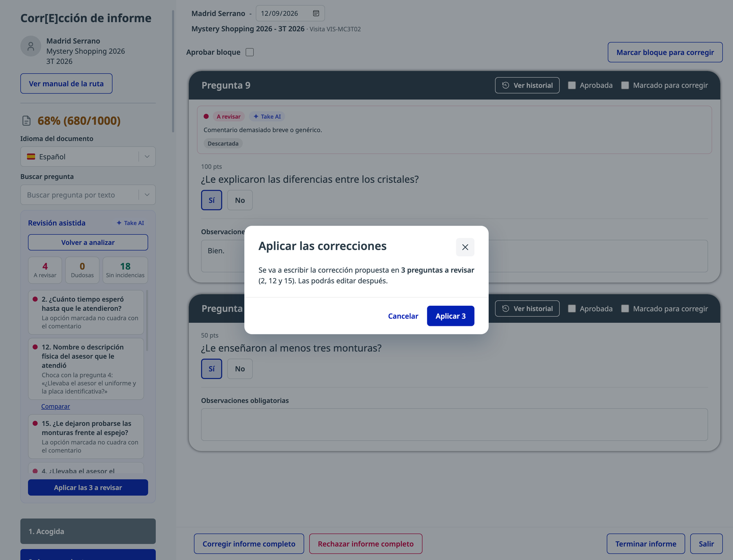Close the Aplicar las correcciones dialog

tap(465, 247)
